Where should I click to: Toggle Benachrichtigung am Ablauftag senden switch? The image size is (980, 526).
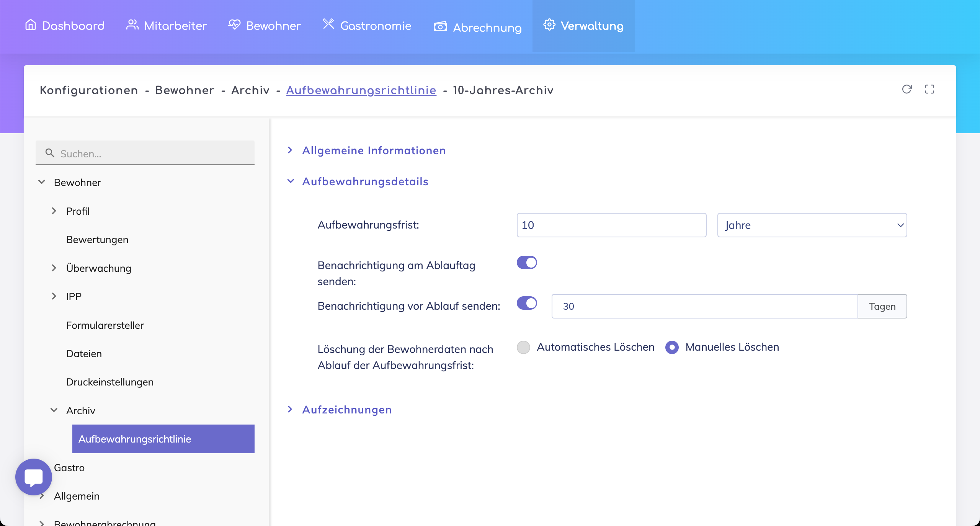tap(527, 263)
